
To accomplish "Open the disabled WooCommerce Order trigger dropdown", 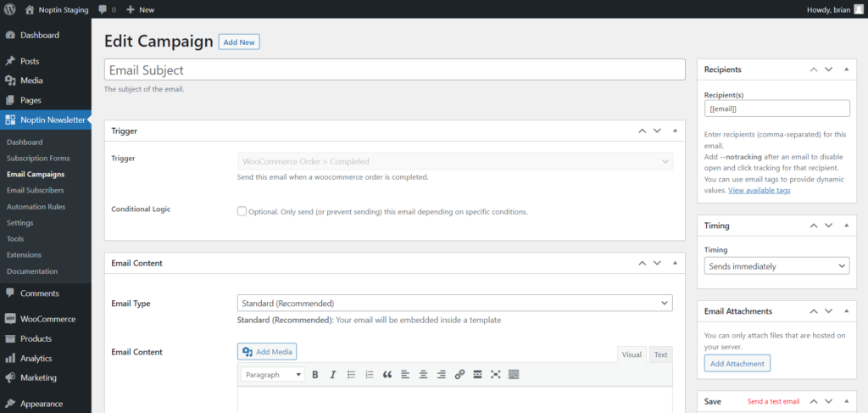I will click(455, 161).
